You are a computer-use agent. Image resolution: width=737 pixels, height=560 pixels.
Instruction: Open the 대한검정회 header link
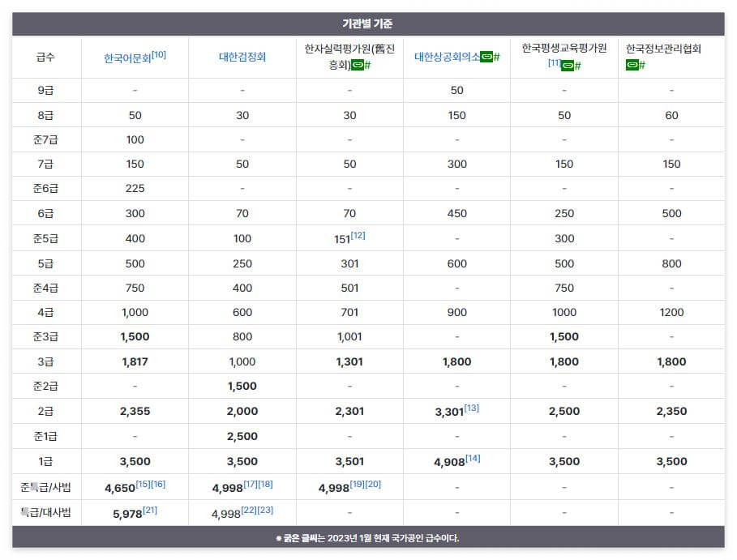coord(242,57)
